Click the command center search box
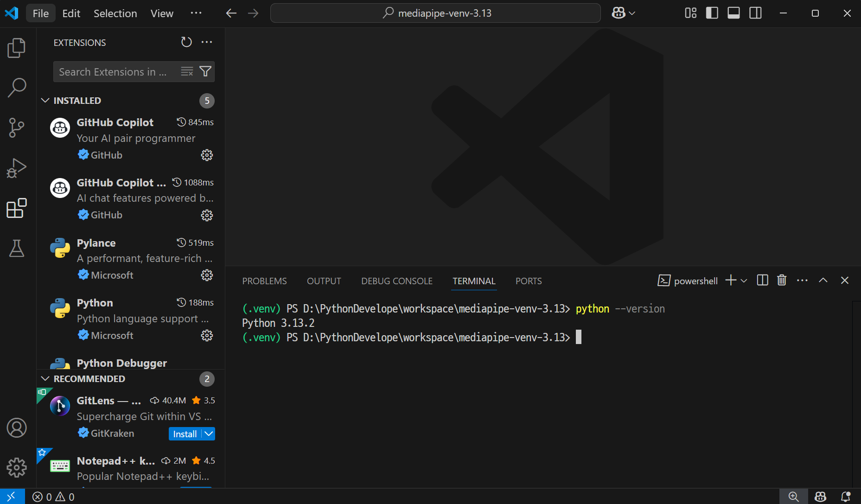Screen dimensions: 861x504 click(x=435, y=13)
